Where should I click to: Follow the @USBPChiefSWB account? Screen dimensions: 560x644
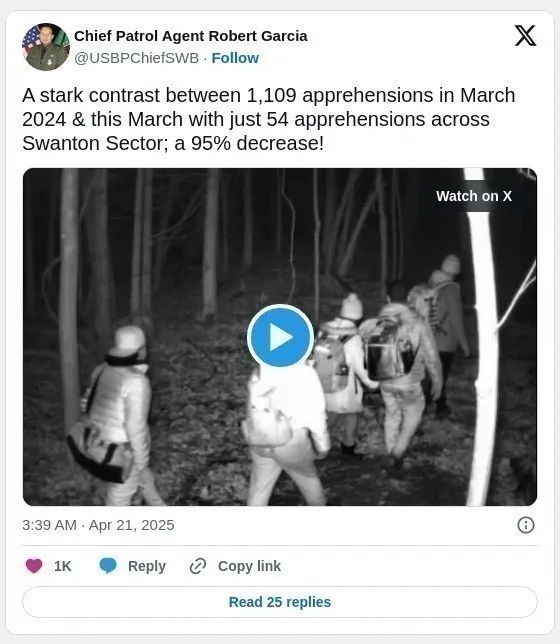235,58
